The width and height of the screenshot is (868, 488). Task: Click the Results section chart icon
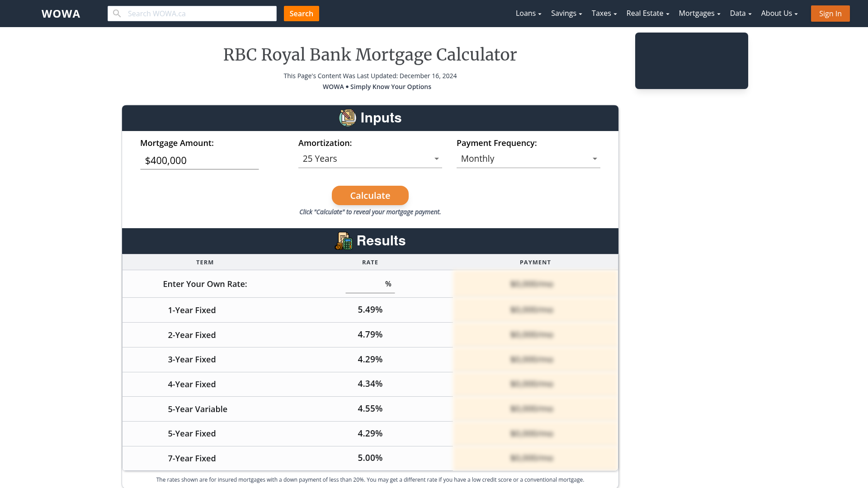point(344,241)
